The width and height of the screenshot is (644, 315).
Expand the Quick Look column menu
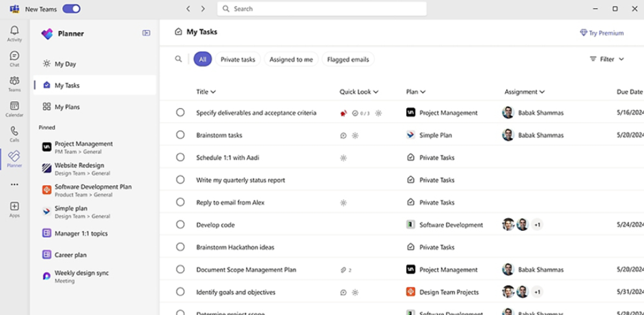click(359, 92)
